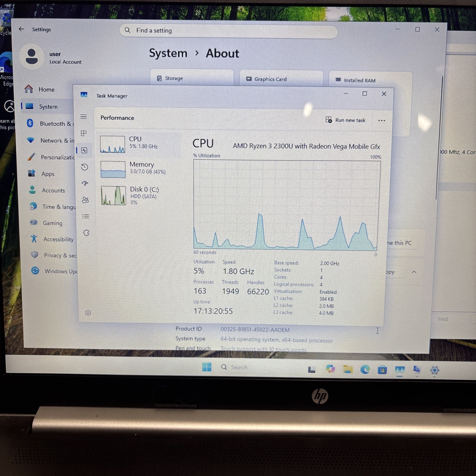Open the taskbar icon left of Settings gear
This screenshot has height=476, width=476.
pyautogui.click(x=417, y=370)
